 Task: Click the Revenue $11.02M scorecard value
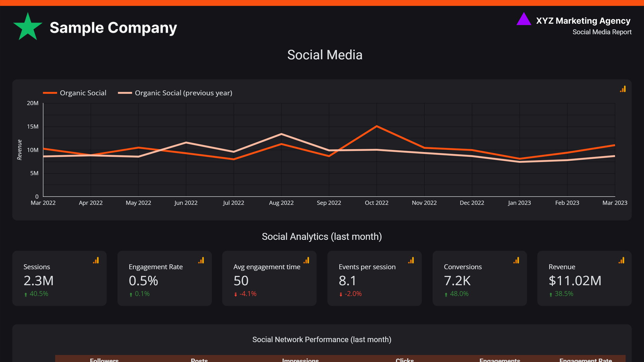pos(575,281)
